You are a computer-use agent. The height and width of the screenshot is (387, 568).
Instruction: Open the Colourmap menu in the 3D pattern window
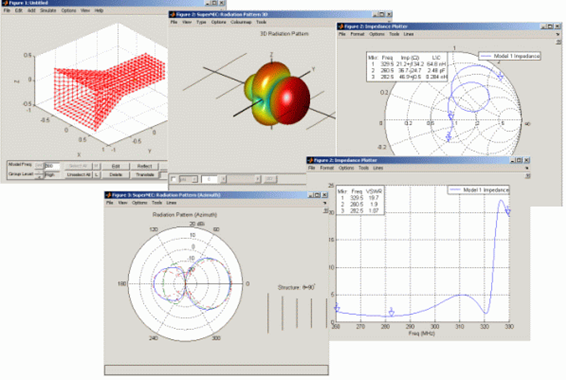[241, 22]
